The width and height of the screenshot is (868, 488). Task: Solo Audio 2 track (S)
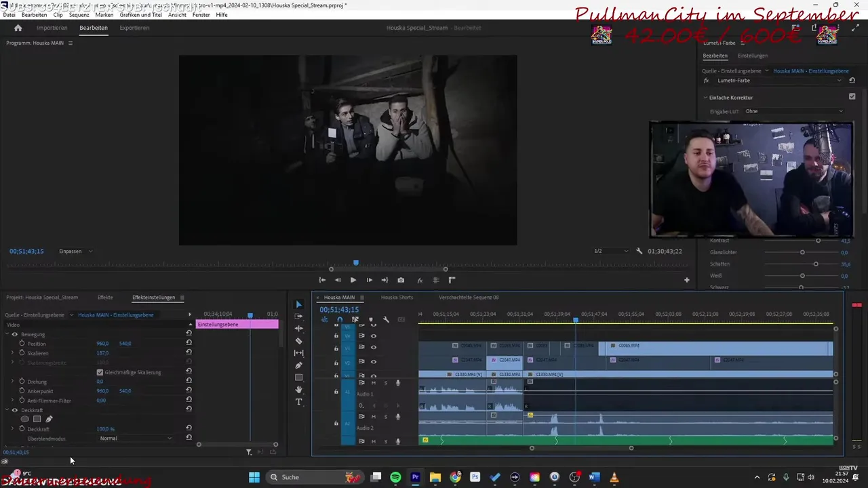coord(386,416)
